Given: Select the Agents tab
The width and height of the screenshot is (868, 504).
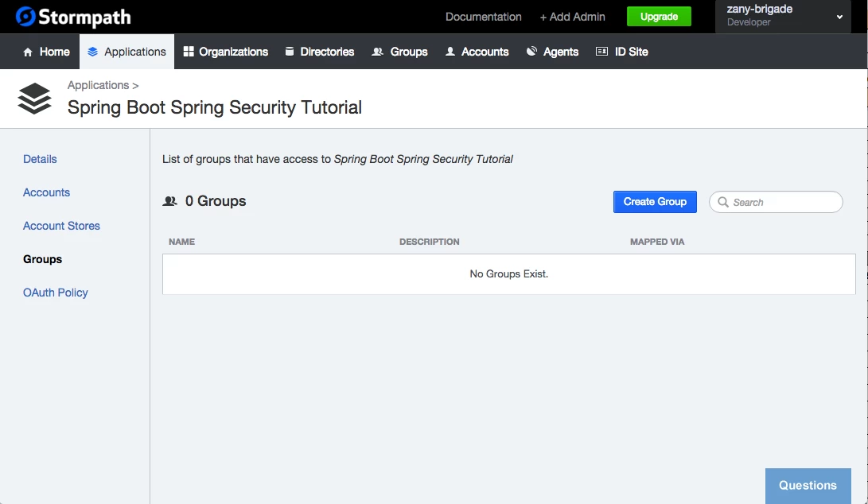Looking at the screenshot, I should 552,52.
